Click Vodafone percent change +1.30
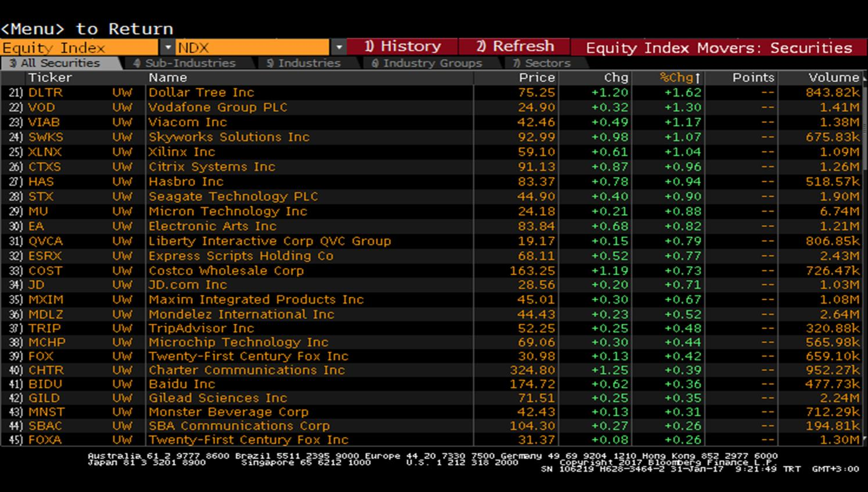This screenshot has width=868, height=492. (683, 107)
